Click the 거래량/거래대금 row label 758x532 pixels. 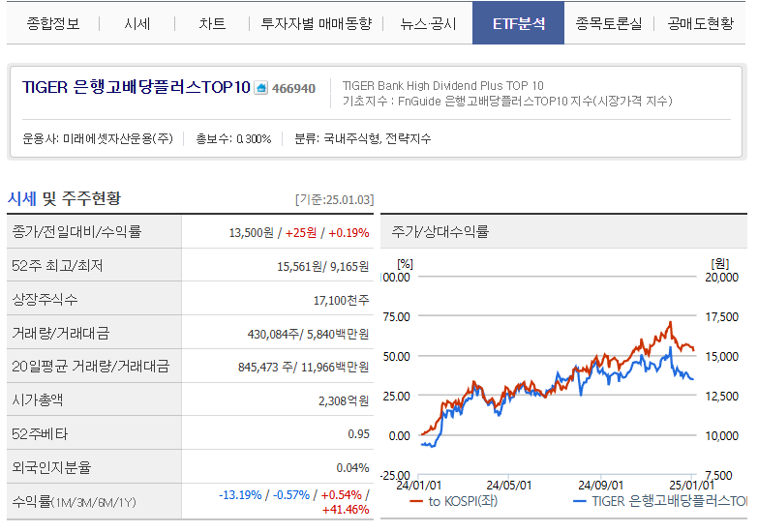pos(60,333)
